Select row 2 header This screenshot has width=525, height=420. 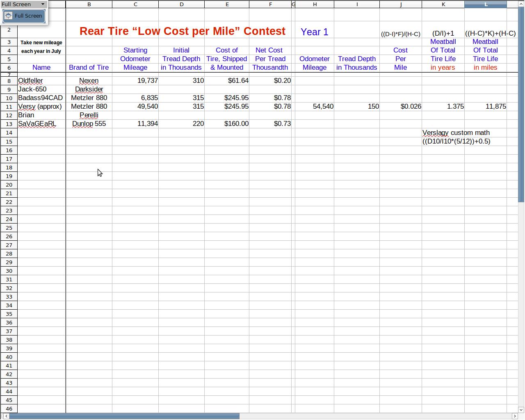(x=9, y=30)
